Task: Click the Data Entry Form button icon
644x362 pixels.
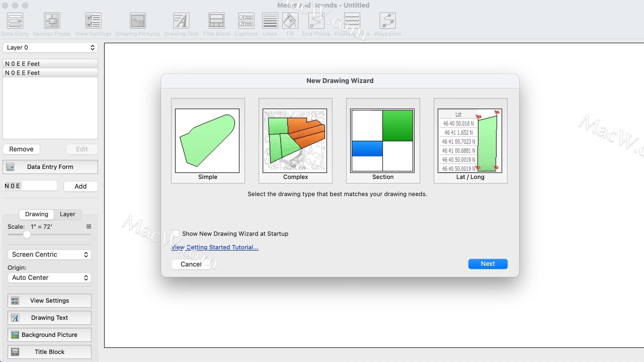Action: (x=10, y=167)
